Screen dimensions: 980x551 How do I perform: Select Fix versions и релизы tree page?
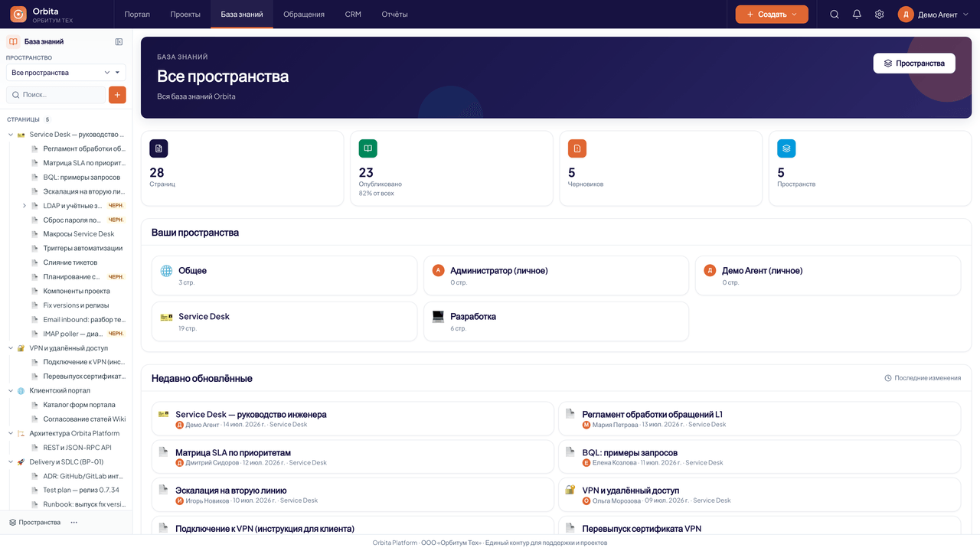pyautogui.click(x=77, y=305)
